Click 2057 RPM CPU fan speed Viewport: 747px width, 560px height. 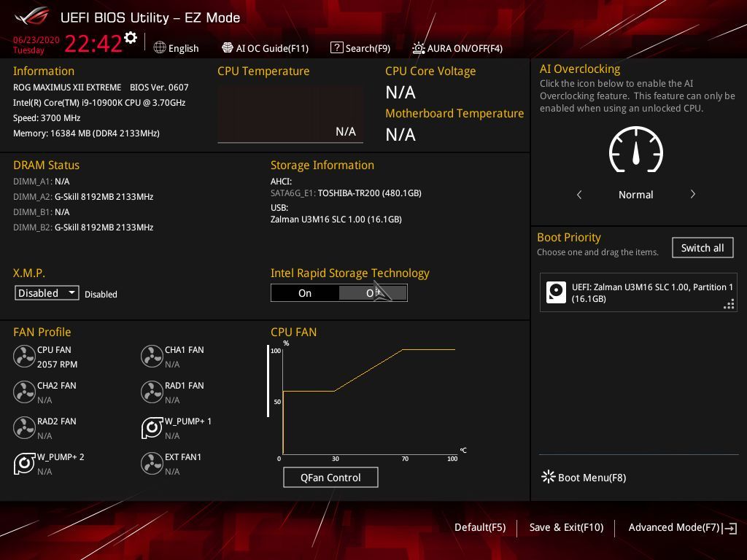point(57,365)
